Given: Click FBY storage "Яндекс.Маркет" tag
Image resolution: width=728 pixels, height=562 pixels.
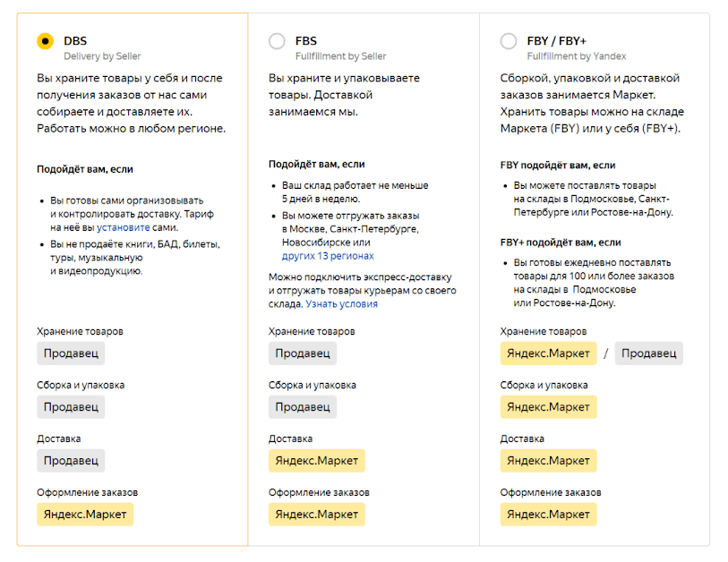Looking at the screenshot, I should pos(548,353).
